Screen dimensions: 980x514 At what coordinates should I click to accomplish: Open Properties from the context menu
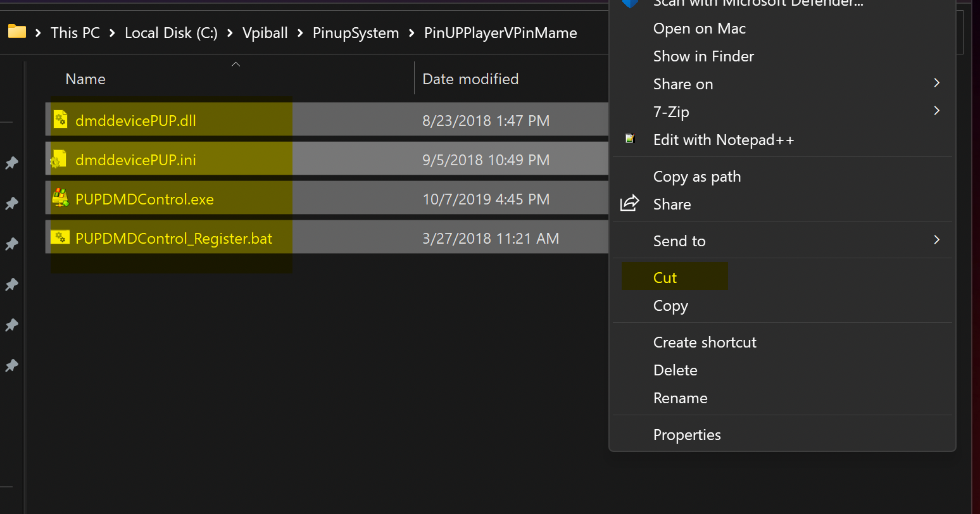(x=687, y=434)
